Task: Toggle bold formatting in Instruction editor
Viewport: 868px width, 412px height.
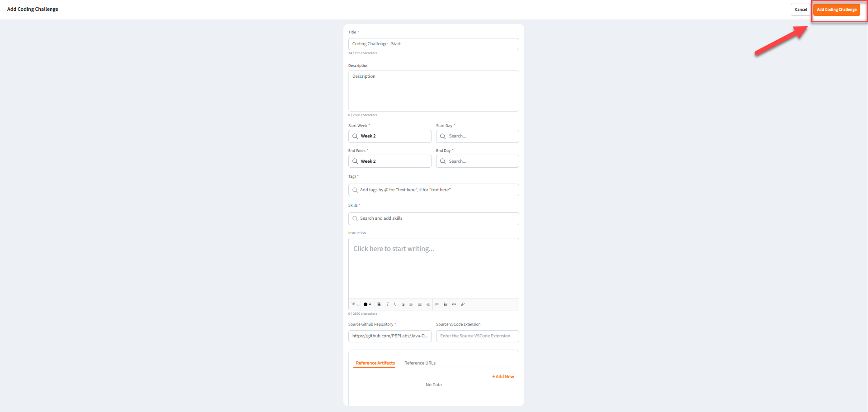Action: coord(379,304)
